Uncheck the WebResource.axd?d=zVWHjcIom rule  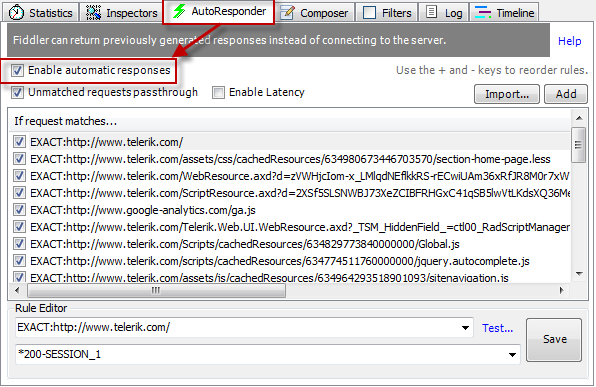[19, 176]
